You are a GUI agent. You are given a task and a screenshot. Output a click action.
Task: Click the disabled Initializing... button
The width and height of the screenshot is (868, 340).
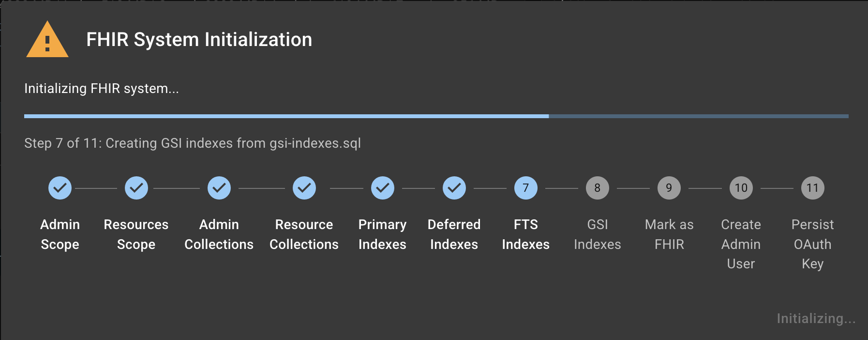point(816,318)
